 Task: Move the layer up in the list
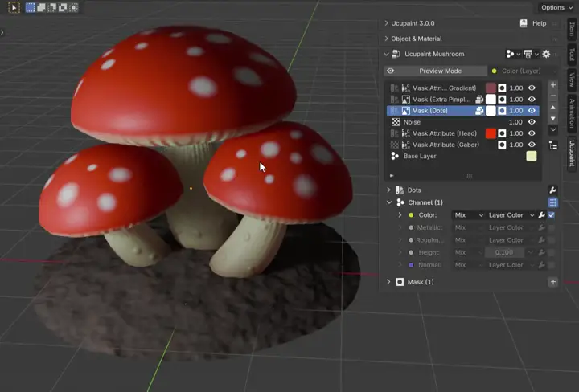(553, 108)
